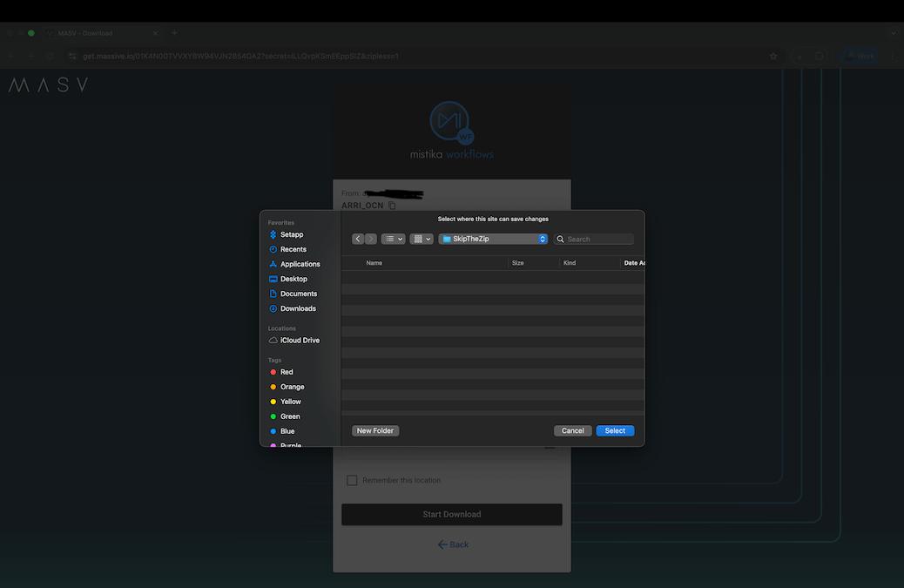The width and height of the screenshot is (904, 588).
Task: Open the Documents folder
Action: [295, 294]
